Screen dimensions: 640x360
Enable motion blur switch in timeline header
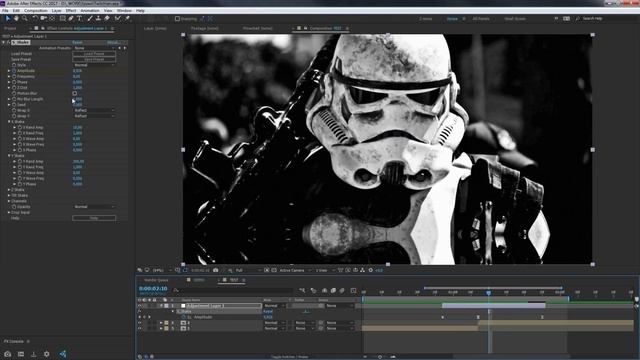tap(342, 290)
